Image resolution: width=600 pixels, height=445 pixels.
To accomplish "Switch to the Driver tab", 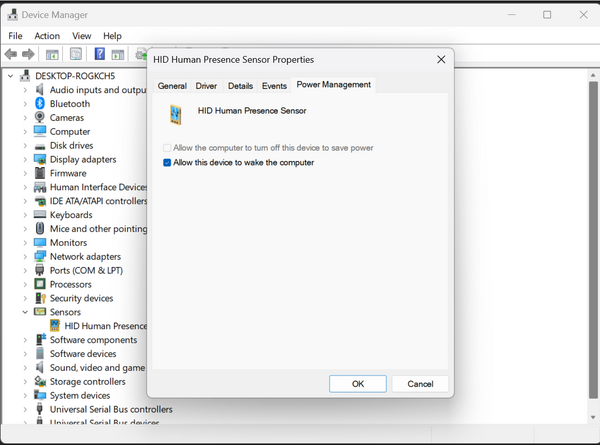I will [x=206, y=86].
